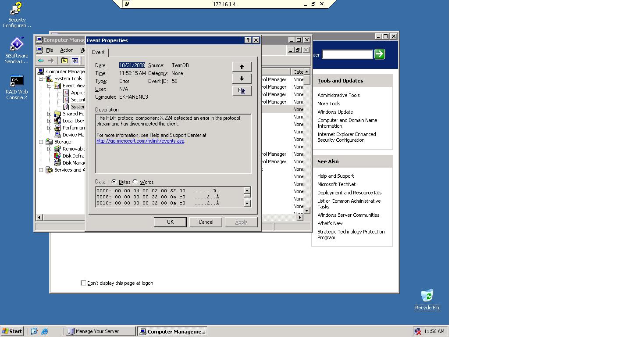Click the Up One Level folder icon
The width and height of the screenshot is (644, 337).
click(x=64, y=61)
